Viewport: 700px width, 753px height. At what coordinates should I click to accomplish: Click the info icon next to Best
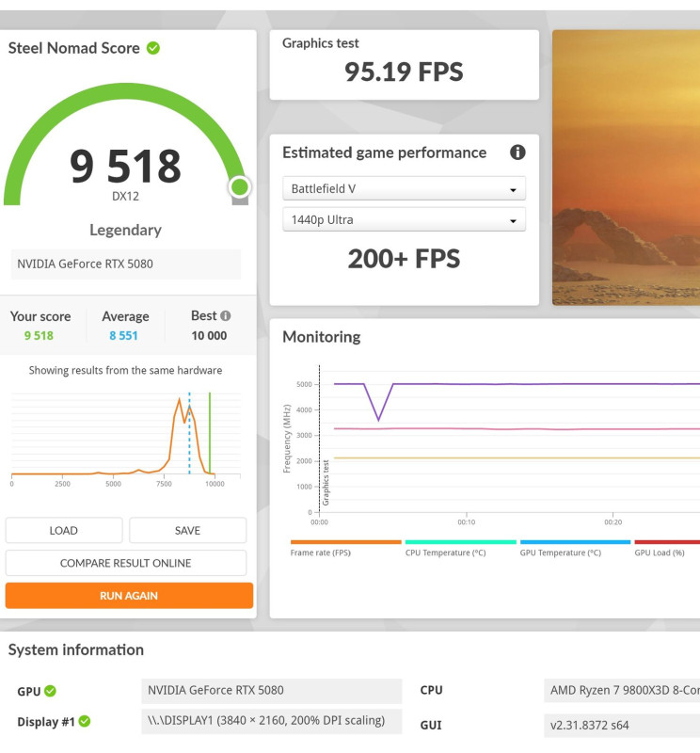pyautogui.click(x=225, y=315)
